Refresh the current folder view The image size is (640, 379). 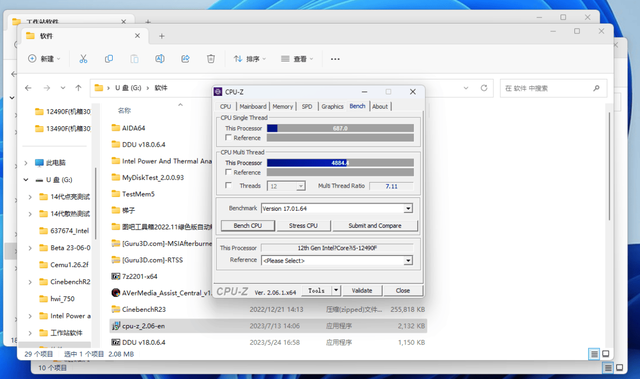click(484, 88)
